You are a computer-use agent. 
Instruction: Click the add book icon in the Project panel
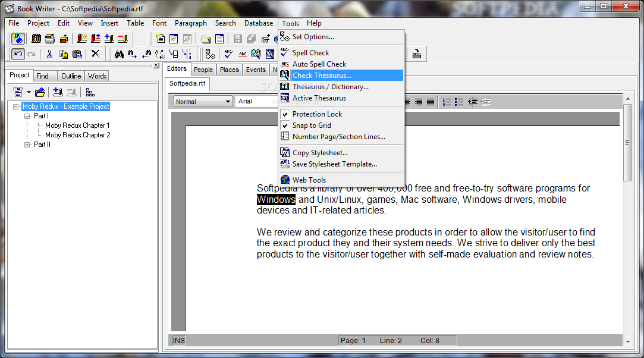pos(58,92)
